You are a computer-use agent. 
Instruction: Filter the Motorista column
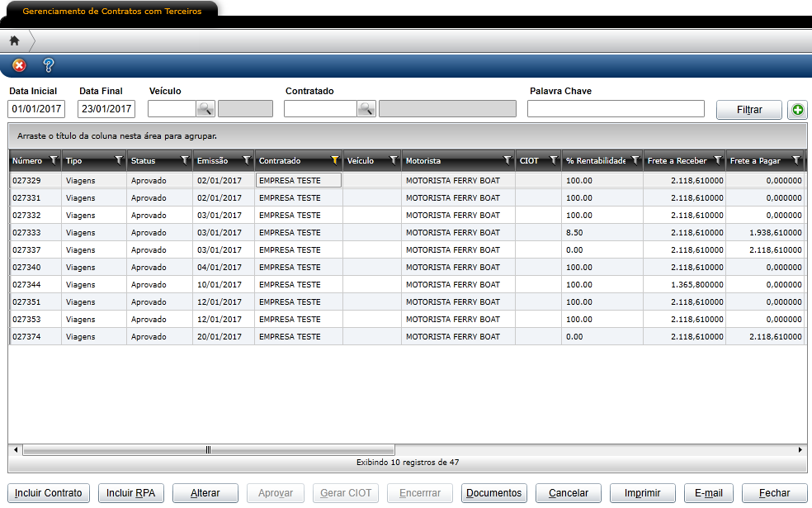507,161
